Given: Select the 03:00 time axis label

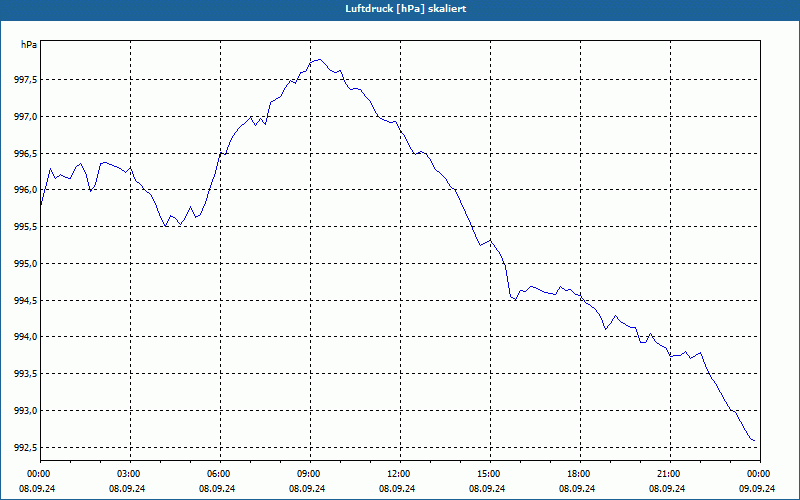Looking at the screenshot, I should (130, 474).
